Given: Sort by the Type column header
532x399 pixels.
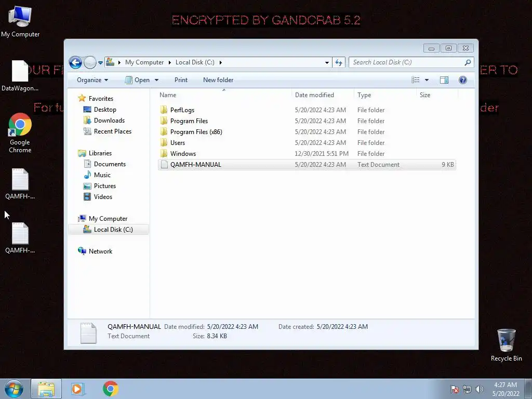Looking at the screenshot, I should [x=385, y=95].
